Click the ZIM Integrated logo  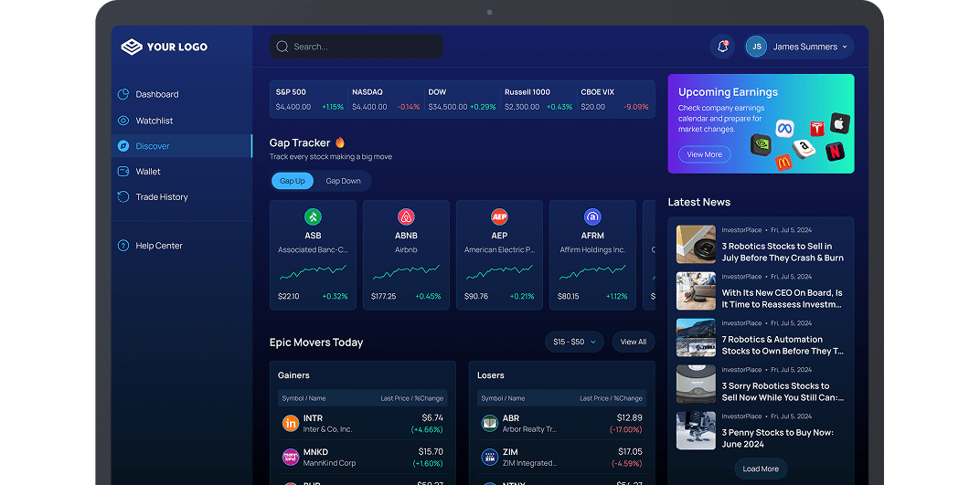click(x=489, y=457)
